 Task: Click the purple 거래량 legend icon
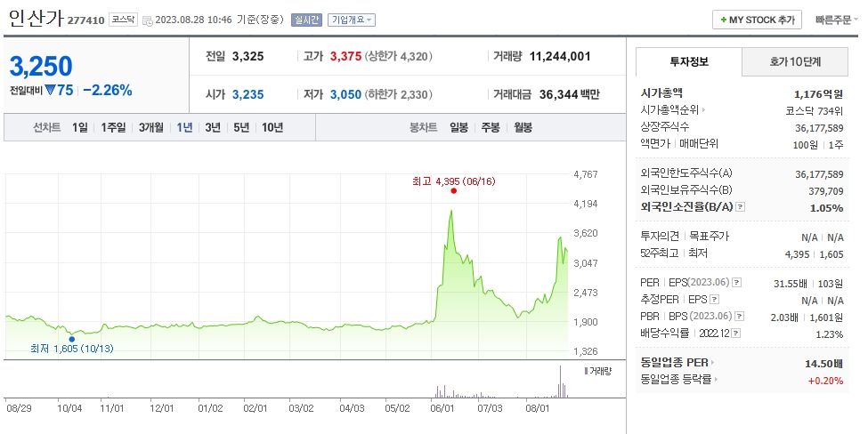pos(586,371)
